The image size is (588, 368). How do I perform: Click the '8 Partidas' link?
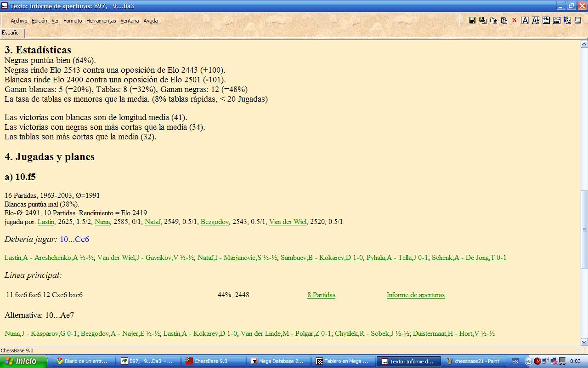coord(321,295)
